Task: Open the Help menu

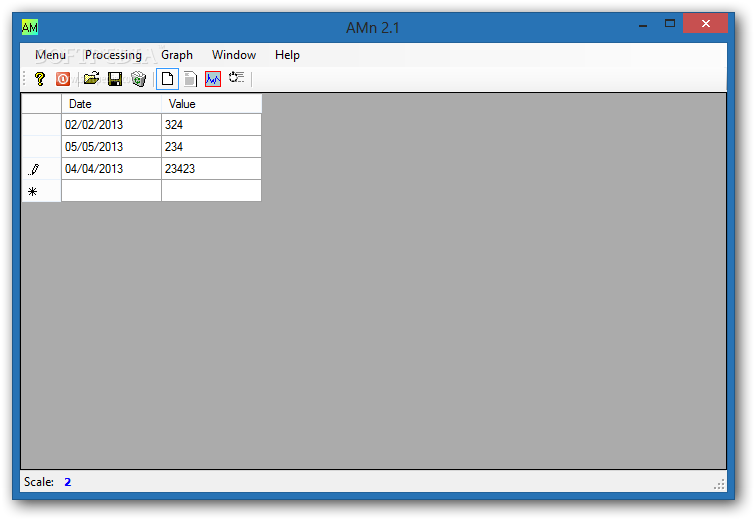Action: tap(287, 55)
